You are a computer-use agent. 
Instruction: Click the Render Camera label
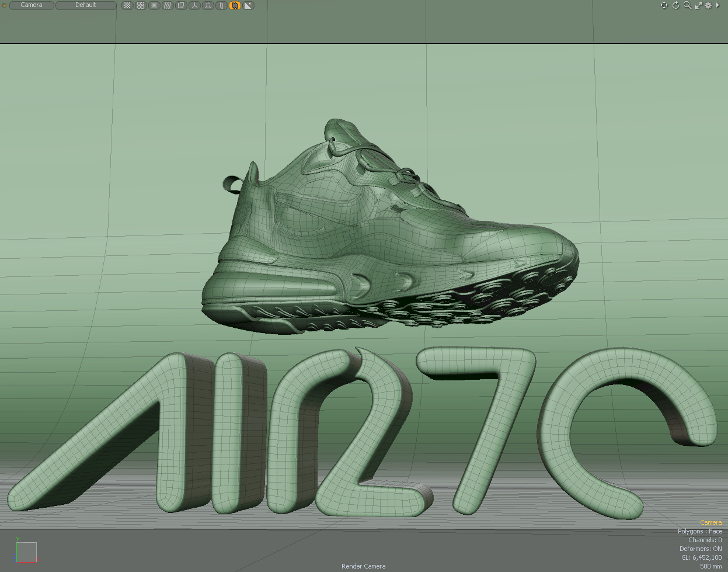coord(363,566)
